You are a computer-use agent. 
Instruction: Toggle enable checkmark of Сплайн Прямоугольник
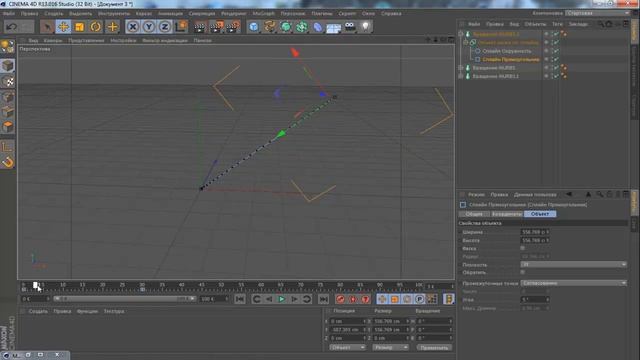coord(557,60)
